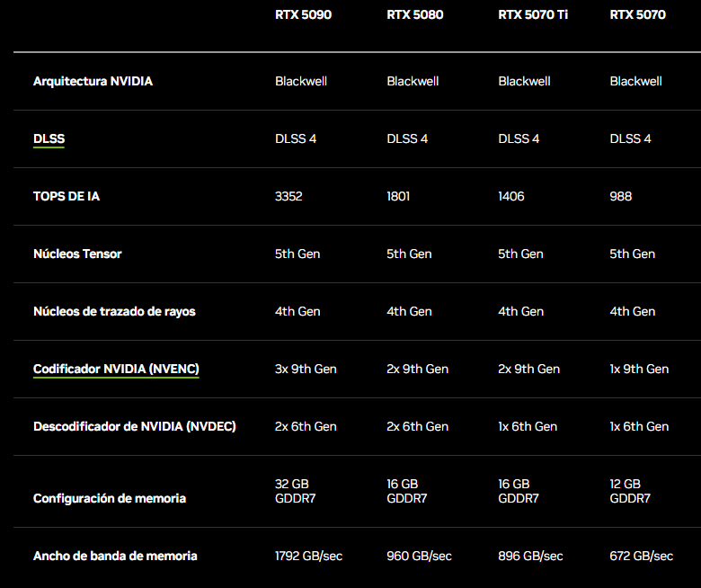Click the 12 GB GDDR7 memory cell
The image size is (701, 588).
629,491
